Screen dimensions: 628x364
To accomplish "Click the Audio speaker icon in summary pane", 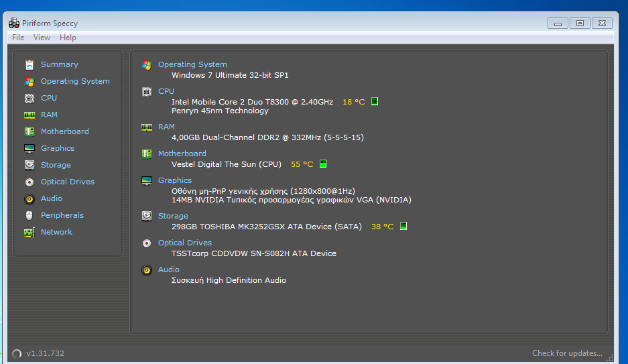I will point(147,270).
